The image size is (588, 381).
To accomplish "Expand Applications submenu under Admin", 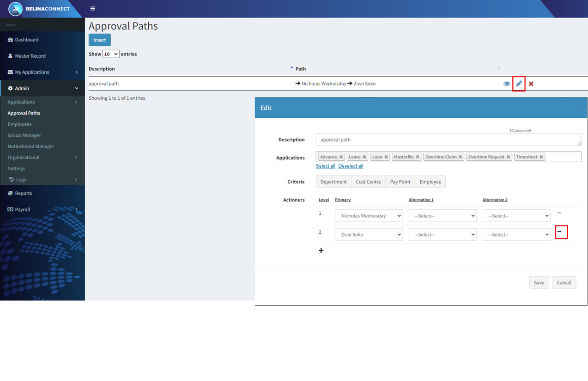I will pyautogui.click(x=42, y=102).
